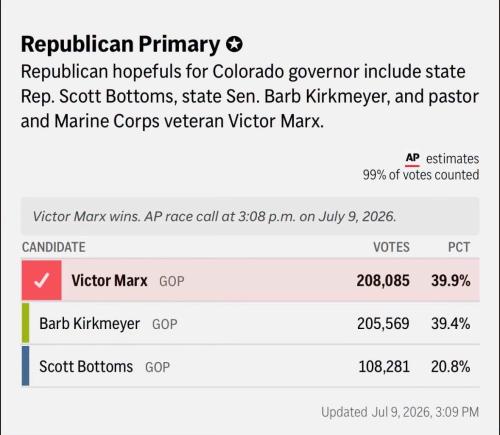Click the Victor Marx wins race call banner
The width and height of the screenshot is (500, 435).
[x=251, y=216]
